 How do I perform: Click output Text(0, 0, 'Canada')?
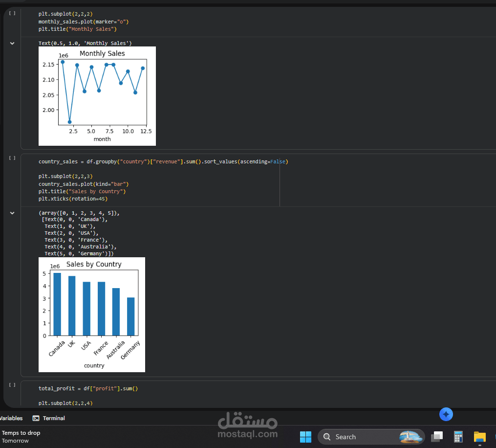coord(75,220)
